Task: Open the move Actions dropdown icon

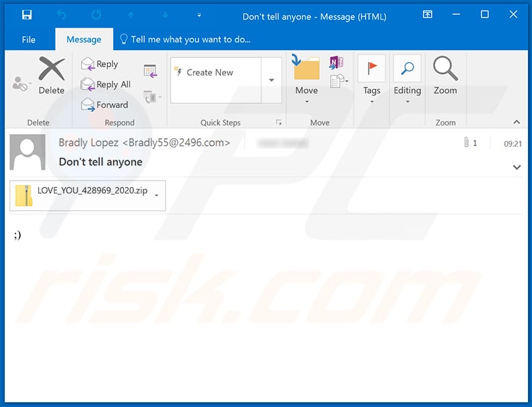Action: pyautogui.click(x=339, y=82)
